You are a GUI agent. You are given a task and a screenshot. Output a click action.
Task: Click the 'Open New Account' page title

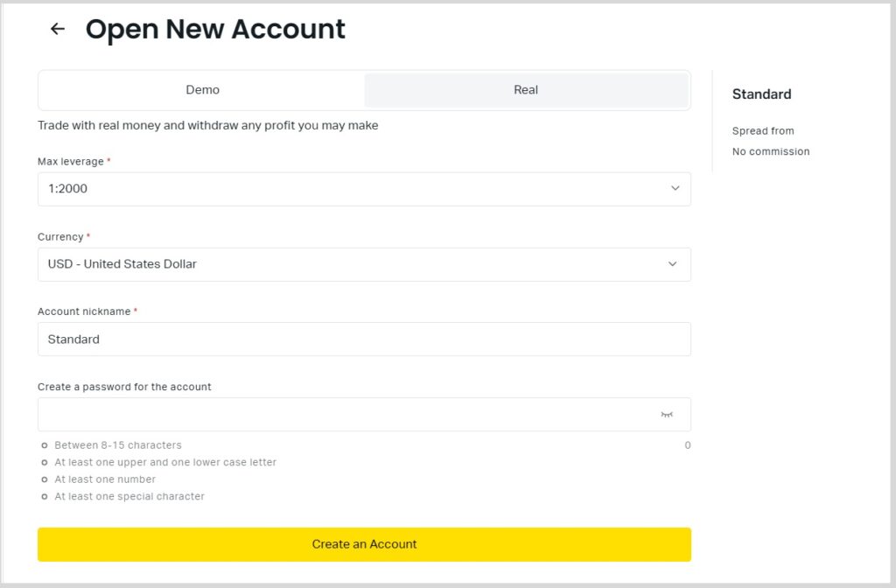click(215, 29)
